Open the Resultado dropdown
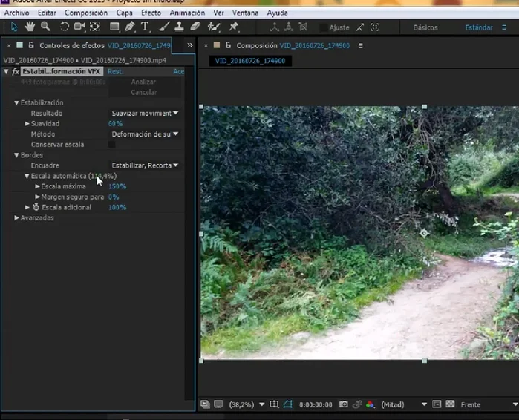This screenshot has height=420, width=519. coord(145,114)
